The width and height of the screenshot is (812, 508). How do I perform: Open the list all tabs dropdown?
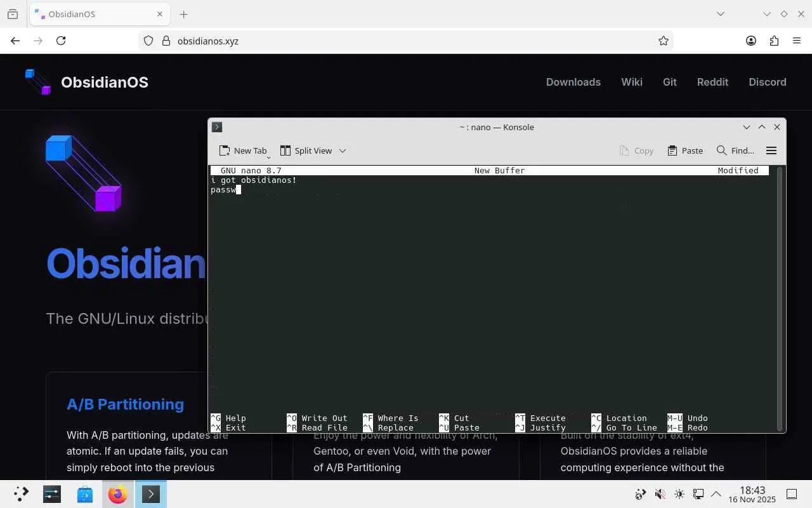[721, 14]
